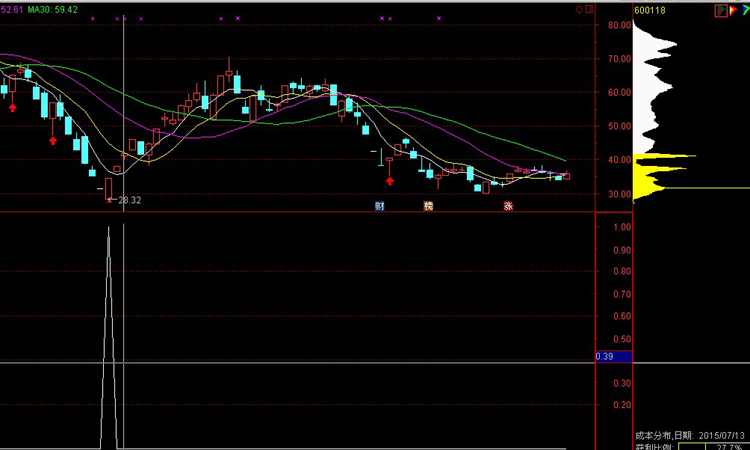Click the cost distribution date 2015/07/13
This screenshot has height=450, width=750.
[x=722, y=436]
